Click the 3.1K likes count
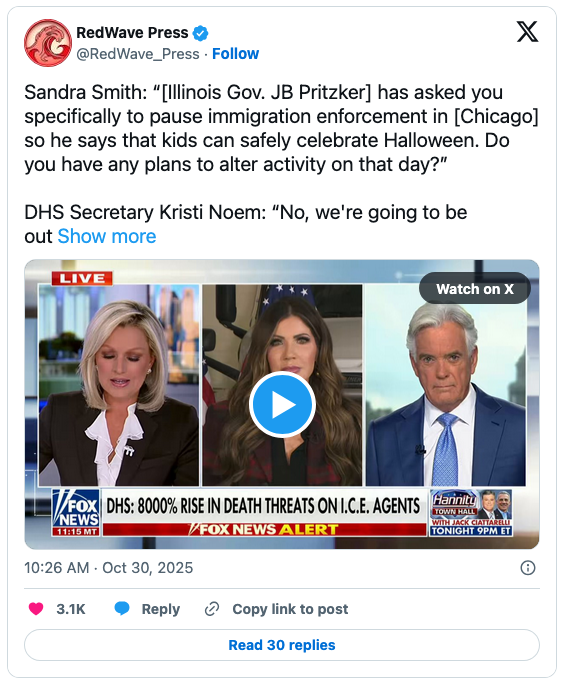The height and width of the screenshot is (685, 567). coord(71,609)
